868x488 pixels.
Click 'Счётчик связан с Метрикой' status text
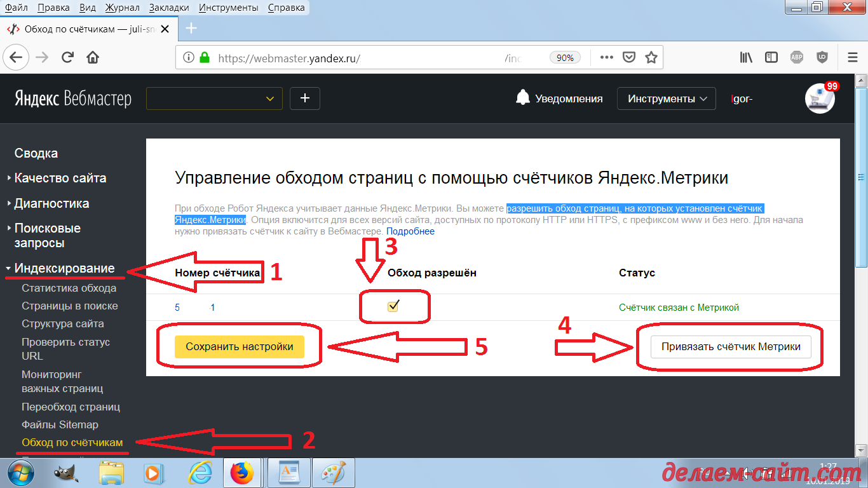click(x=679, y=308)
